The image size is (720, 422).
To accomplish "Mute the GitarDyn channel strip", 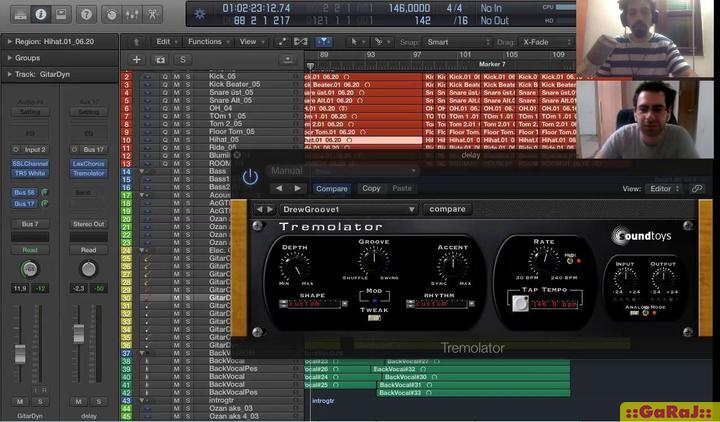I will tap(20, 401).
